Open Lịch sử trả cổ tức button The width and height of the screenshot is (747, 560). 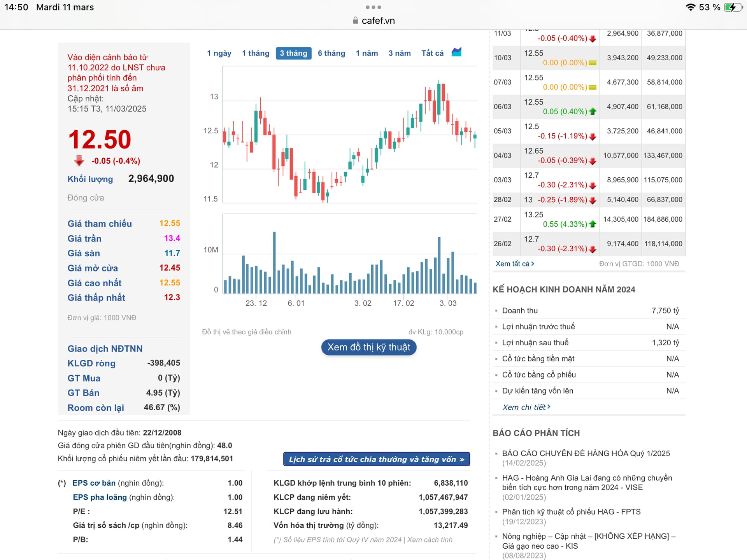[x=376, y=459]
